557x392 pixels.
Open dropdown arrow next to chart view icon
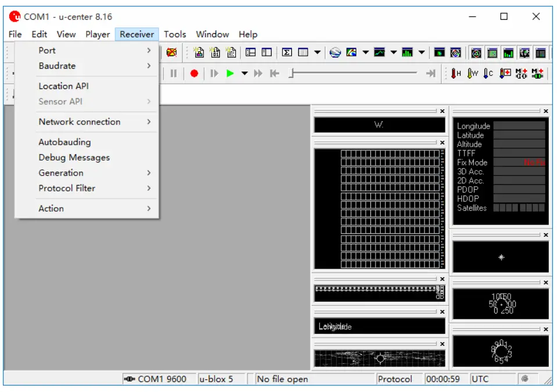click(393, 52)
